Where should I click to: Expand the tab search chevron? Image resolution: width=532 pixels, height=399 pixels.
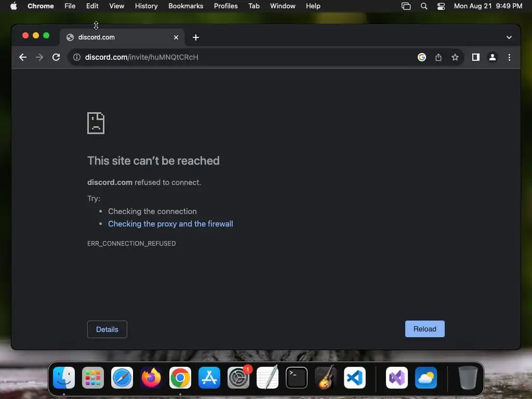click(509, 37)
